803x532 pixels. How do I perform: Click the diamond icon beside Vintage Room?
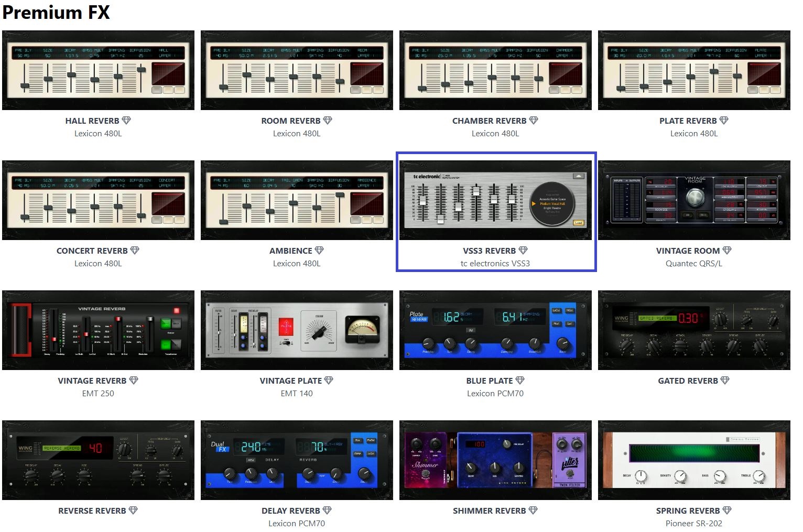pos(727,251)
